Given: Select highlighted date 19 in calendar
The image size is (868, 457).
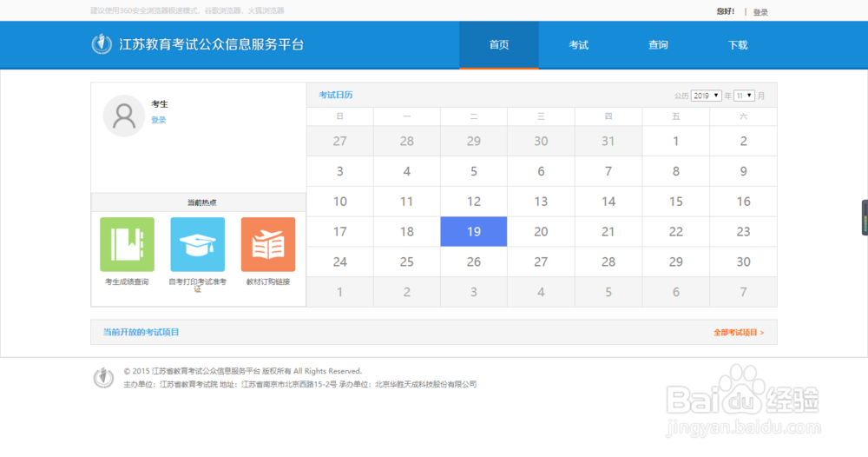Looking at the screenshot, I should click(x=474, y=232).
